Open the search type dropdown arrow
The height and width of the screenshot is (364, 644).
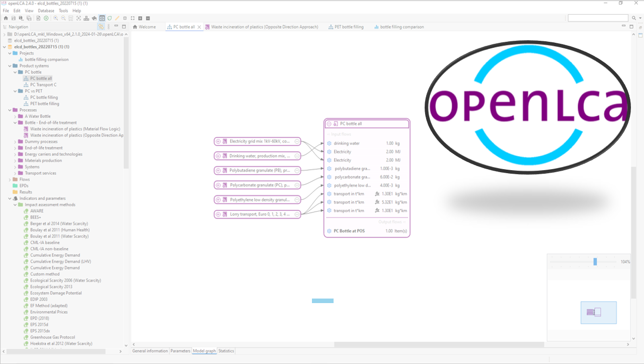point(639,18)
